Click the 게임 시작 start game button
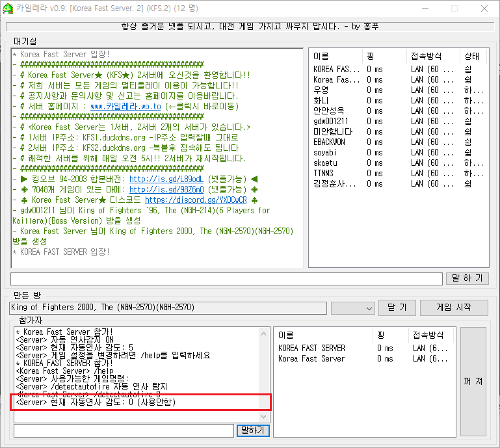The width and height of the screenshot is (500, 448). tap(454, 308)
